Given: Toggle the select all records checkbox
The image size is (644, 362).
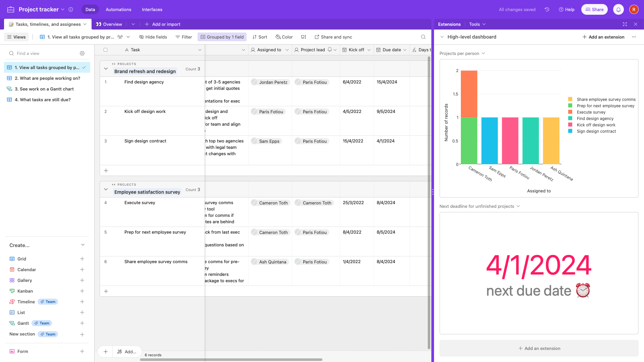Looking at the screenshot, I should (105, 50).
